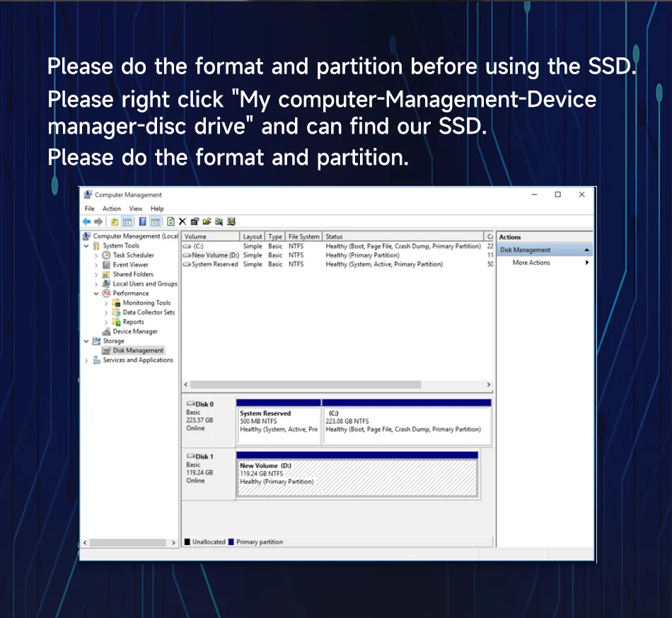This screenshot has height=618, width=672.
Task: Collapse the Performance tree node
Action: 96,293
